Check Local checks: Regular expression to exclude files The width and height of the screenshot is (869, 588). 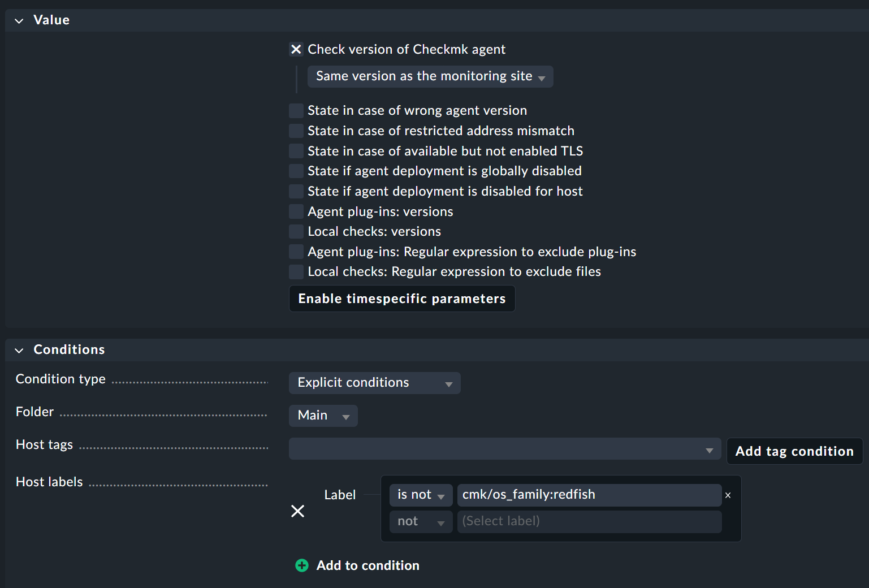296,271
